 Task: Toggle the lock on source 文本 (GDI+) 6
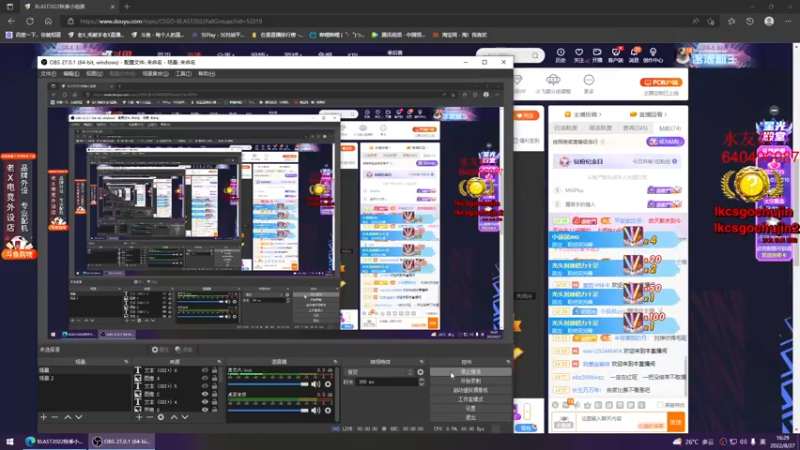click(215, 370)
